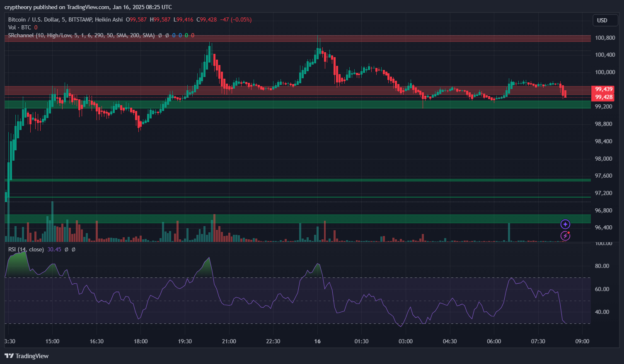
Task: Click the 03:00 time axis label
Action: (406, 341)
